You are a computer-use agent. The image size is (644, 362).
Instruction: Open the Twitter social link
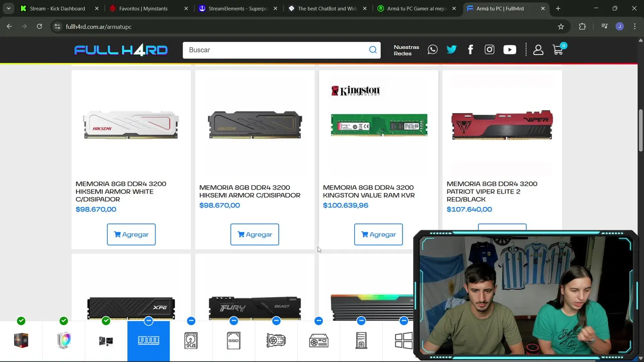(x=451, y=50)
